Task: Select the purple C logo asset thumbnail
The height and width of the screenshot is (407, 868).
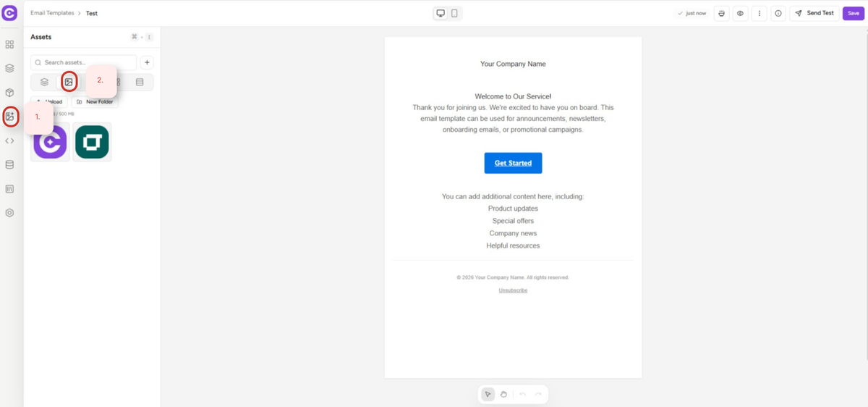Action: (50, 142)
